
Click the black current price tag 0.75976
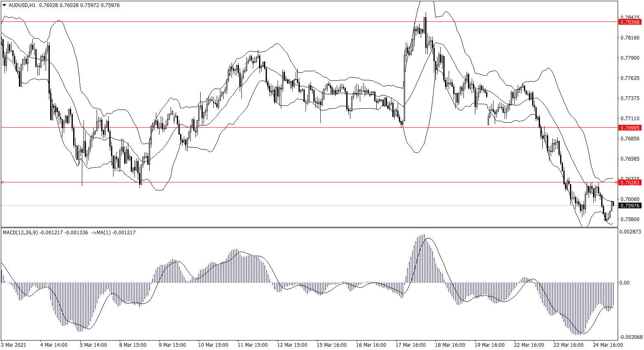pos(630,205)
